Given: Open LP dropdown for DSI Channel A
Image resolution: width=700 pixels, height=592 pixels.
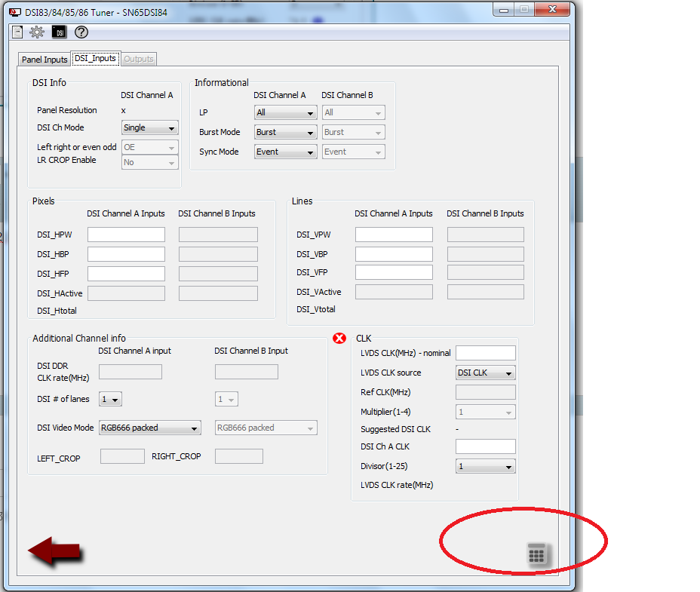Looking at the screenshot, I should pyautogui.click(x=286, y=112).
